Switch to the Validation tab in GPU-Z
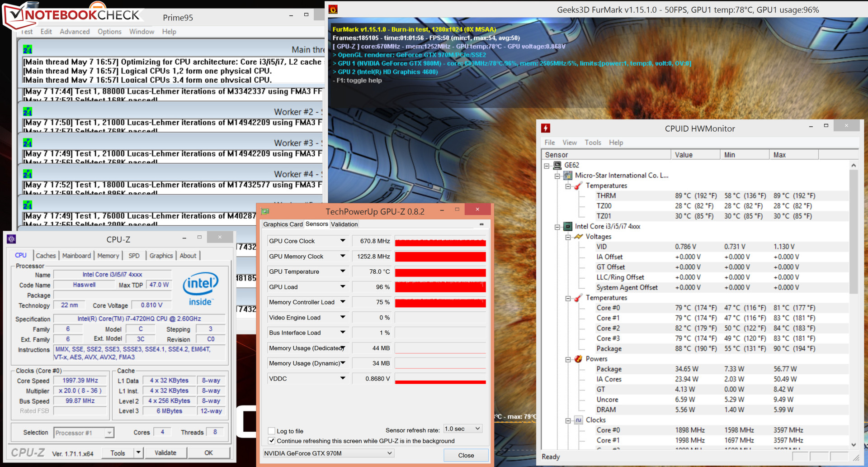 [x=344, y=224]
